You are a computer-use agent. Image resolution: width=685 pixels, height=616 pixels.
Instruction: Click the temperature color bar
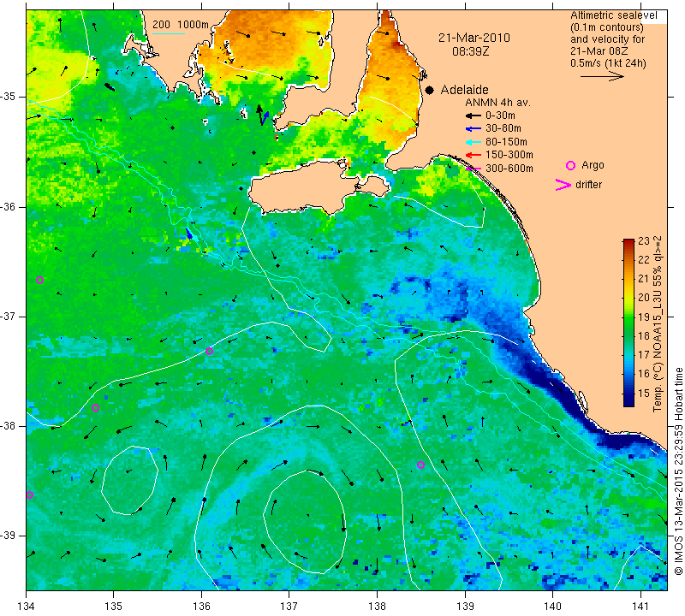[x=628, y=323]
